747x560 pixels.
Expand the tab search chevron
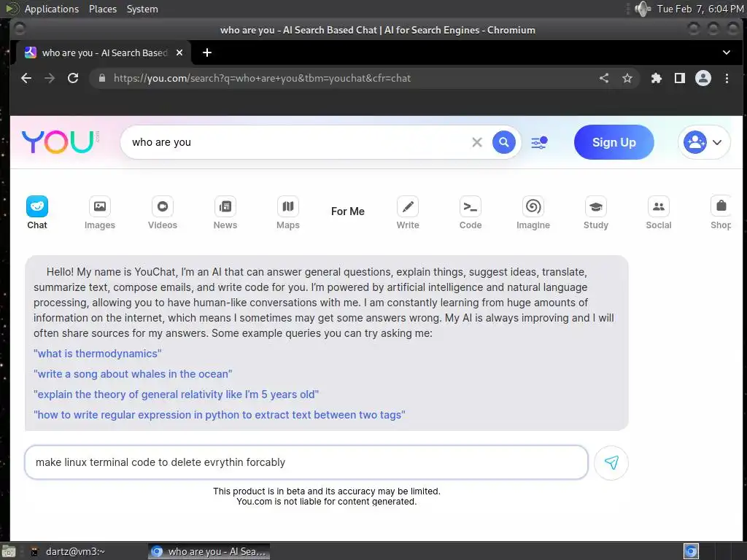(x=726, y=52)
